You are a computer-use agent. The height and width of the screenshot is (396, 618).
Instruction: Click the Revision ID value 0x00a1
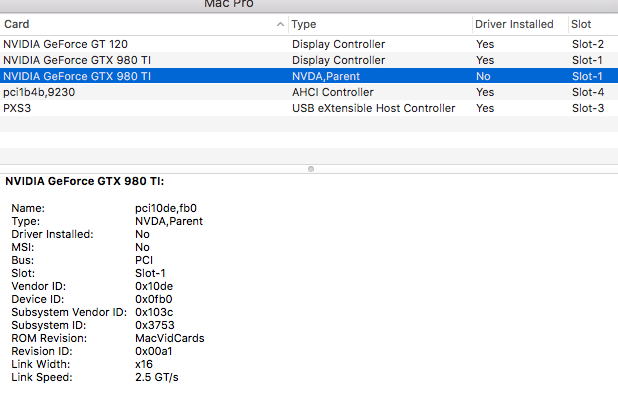click(x=154, y=351)
